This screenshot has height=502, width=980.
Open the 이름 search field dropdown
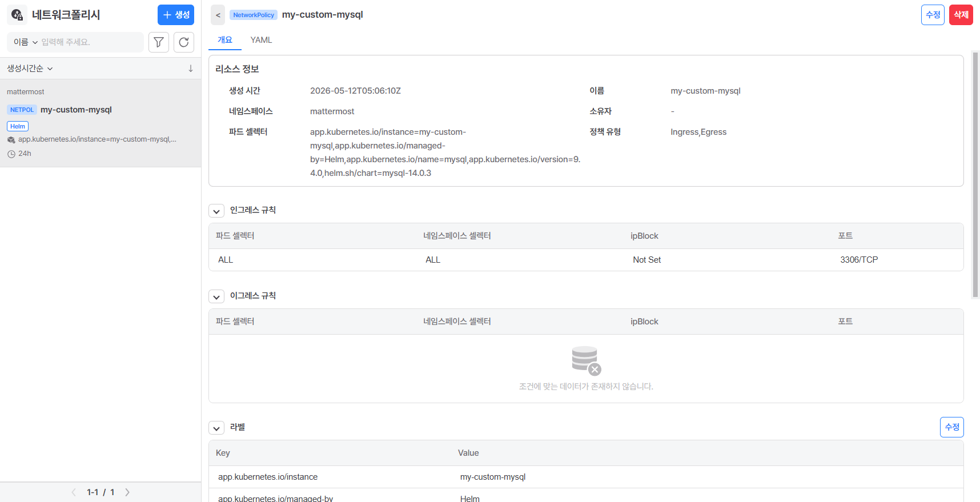(26, 42)
